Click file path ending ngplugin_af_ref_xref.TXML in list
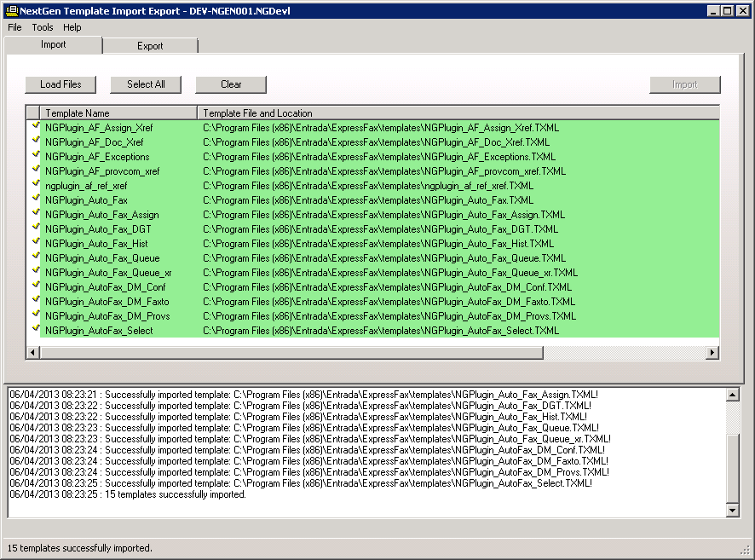Viewport: 755px width, 560px height. click(368, 185)
